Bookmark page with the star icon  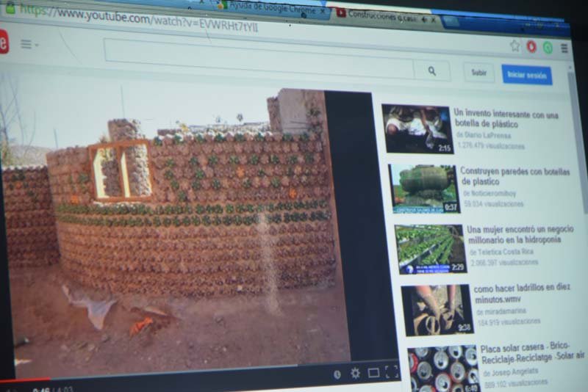click(x=514, y=46)
